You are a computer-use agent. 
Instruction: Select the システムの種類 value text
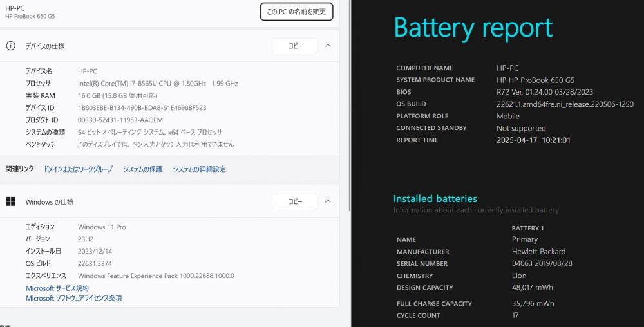150,132
